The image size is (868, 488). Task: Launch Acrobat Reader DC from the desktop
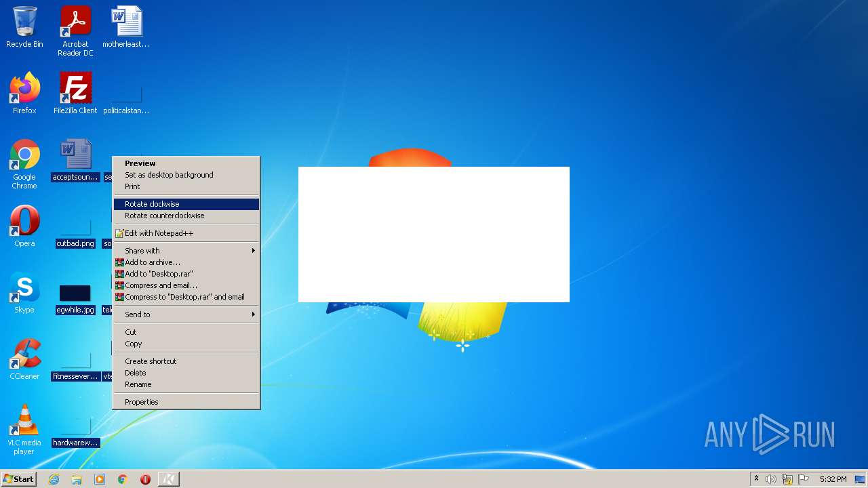[x=75, y=31]
